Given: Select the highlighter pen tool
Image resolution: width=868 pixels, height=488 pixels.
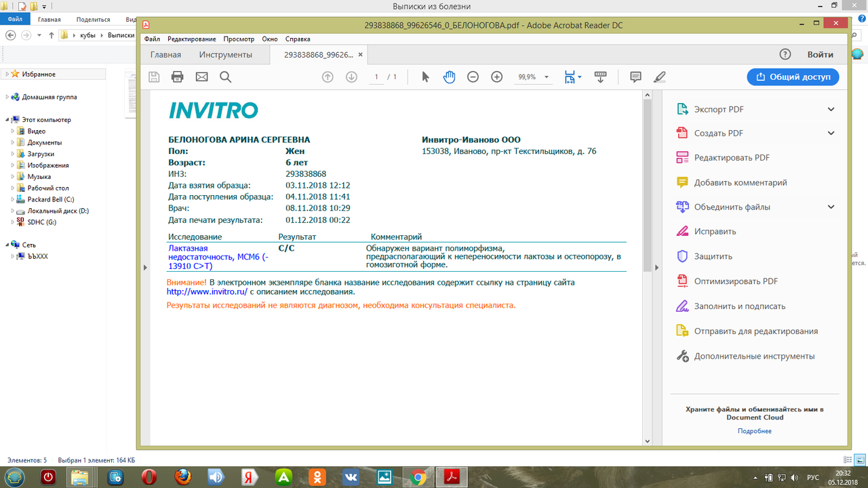Looking at the screenshot, I should coord(660,77).
